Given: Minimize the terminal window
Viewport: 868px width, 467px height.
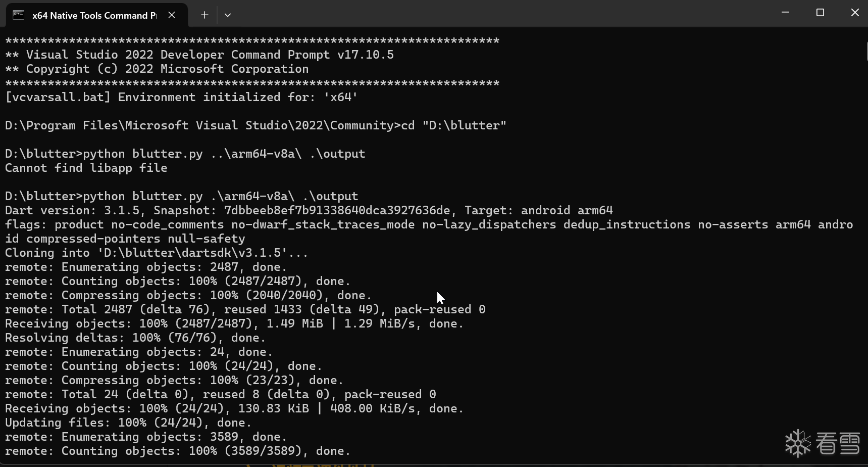Looking at the screenshot, I should [785, 13].
